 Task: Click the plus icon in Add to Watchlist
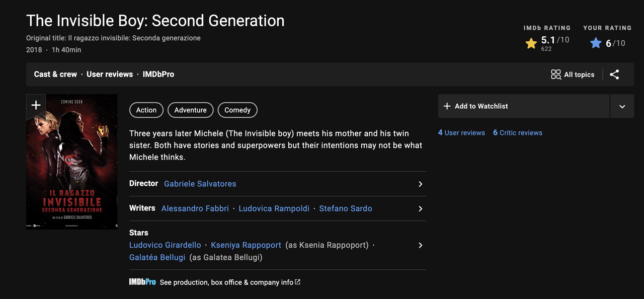pyautogui.click(x=447, y=106)
